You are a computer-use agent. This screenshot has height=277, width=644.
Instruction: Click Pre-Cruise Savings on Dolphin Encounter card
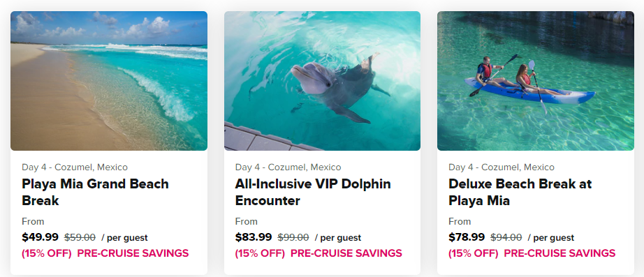point(346,253)
